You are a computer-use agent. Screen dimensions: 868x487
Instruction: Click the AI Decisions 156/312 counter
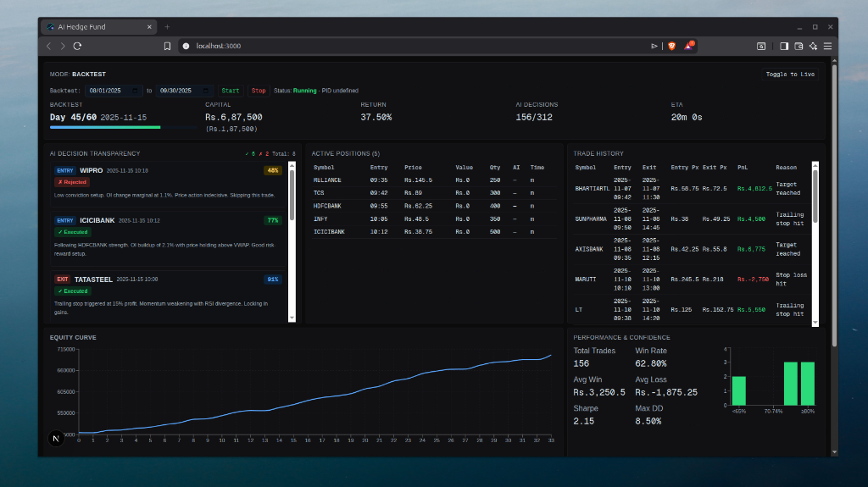tap(534, 118)
